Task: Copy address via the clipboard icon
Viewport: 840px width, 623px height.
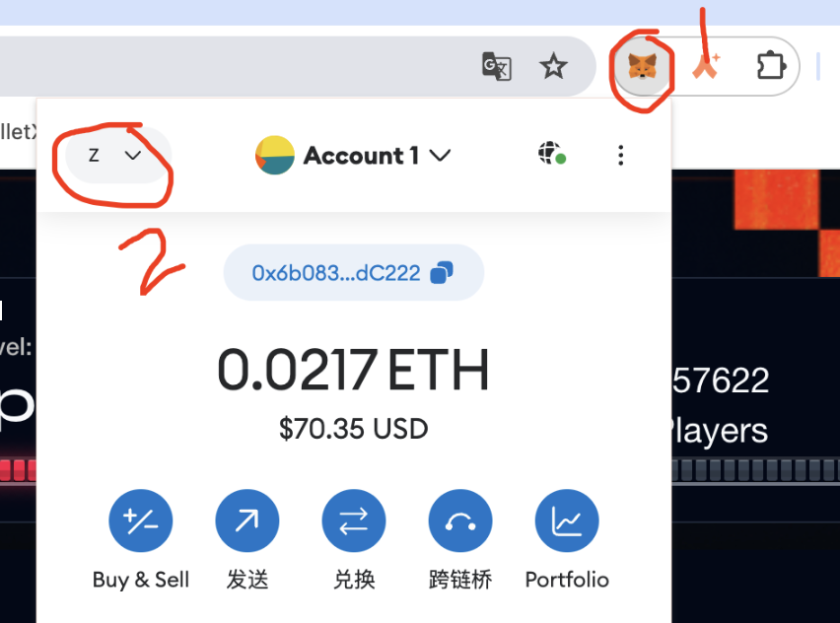Action: point(442,273)
